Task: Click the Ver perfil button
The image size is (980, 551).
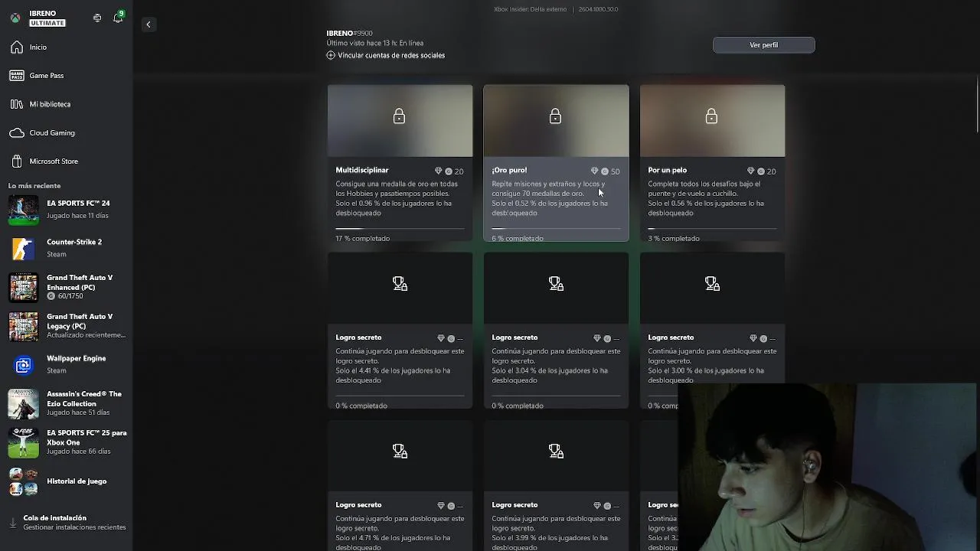Action: point(763,45)
